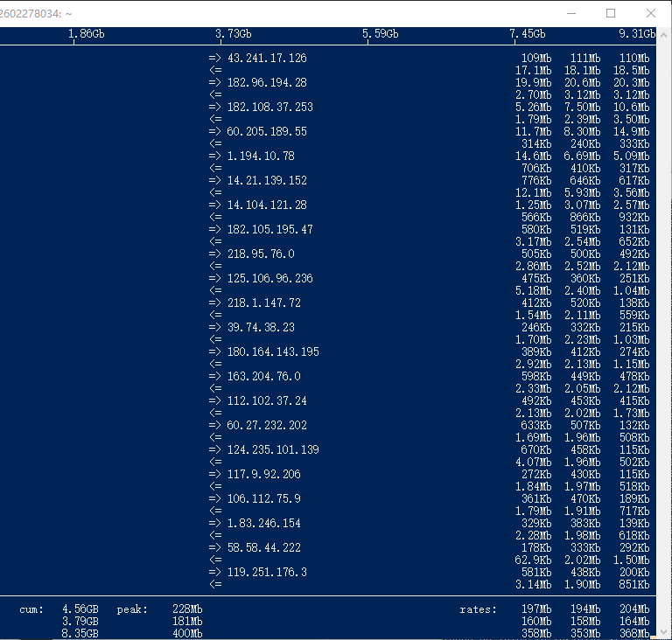The height and width of the screenshot is (640, 672).
Task: Click the 9.31Gb scale label
Action: tap(637, 33)
